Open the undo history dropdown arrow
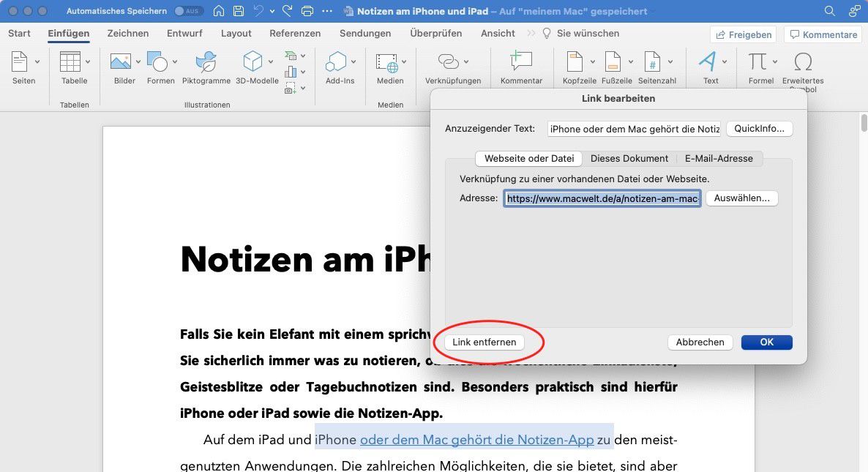The image size is (868, 472). 272,11
